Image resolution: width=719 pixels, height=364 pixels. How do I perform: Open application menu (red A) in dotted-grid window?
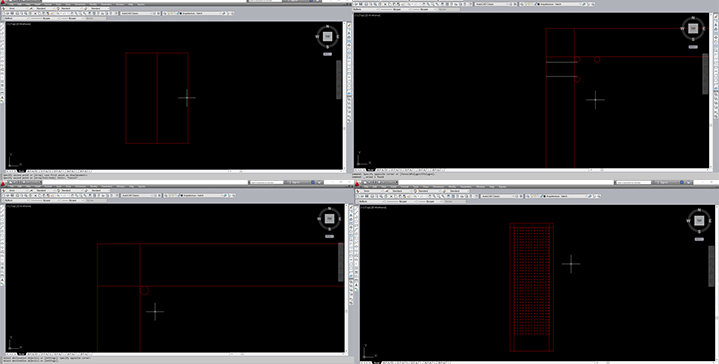[358, 183]
